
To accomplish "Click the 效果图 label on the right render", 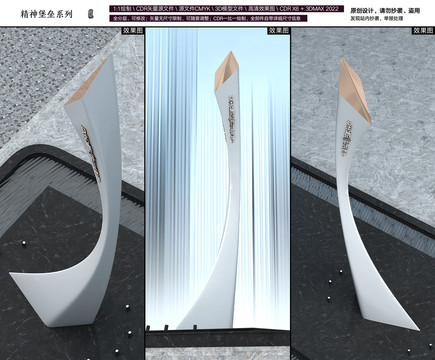I will coord(423,31).
